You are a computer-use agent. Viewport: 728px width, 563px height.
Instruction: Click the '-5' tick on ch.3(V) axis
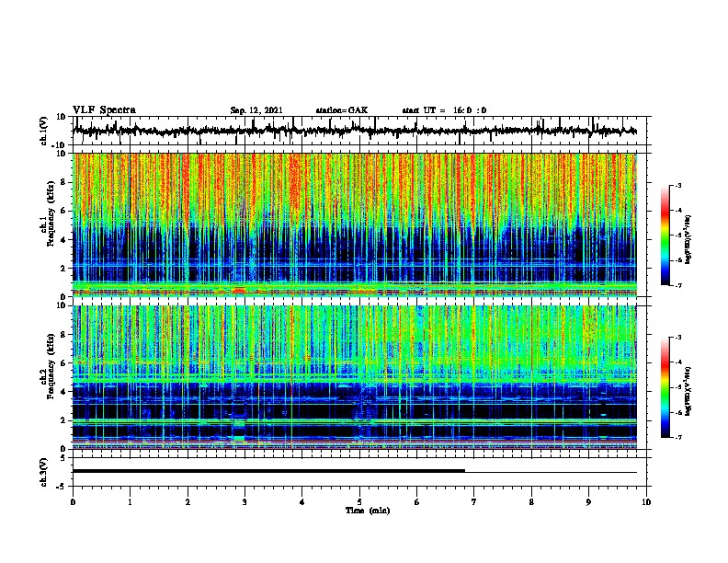63,487
